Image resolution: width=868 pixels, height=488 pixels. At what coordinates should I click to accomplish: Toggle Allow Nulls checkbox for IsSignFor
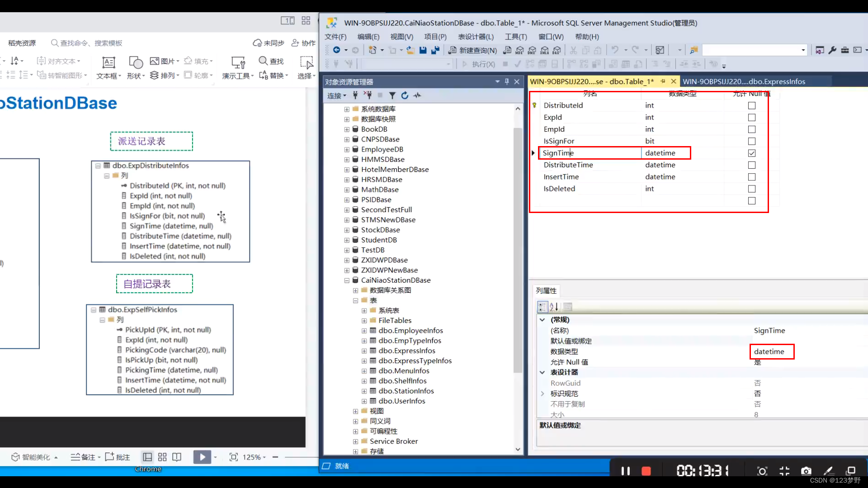coord(752,141)
